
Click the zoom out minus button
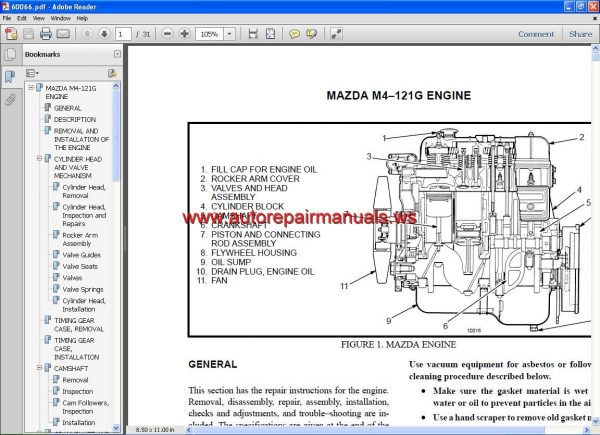tap(167, 34)
